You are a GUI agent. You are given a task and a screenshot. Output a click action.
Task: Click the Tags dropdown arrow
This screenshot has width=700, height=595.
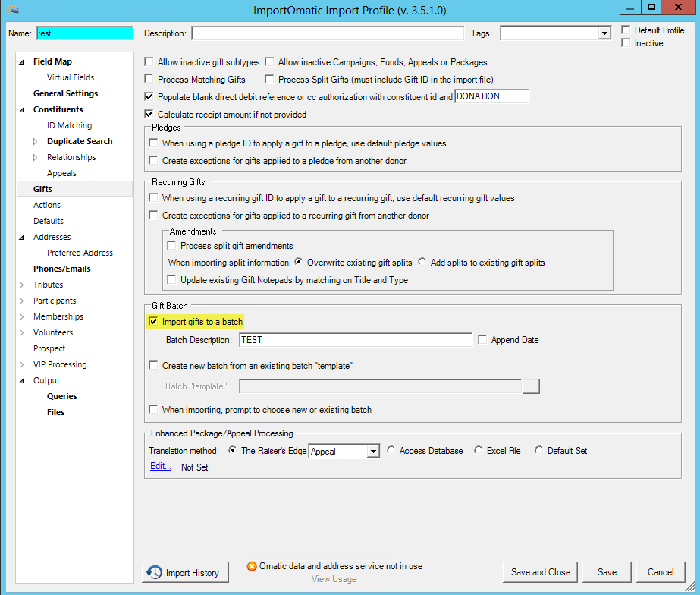[x=604, y=33]
